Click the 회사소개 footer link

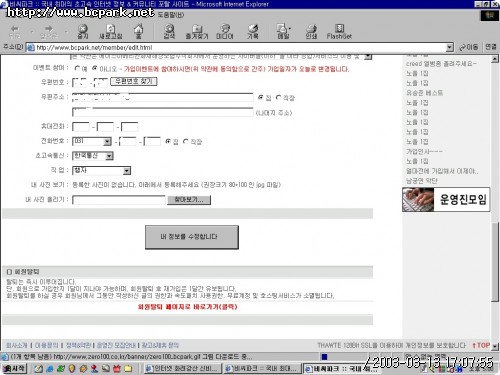(17, 345)
